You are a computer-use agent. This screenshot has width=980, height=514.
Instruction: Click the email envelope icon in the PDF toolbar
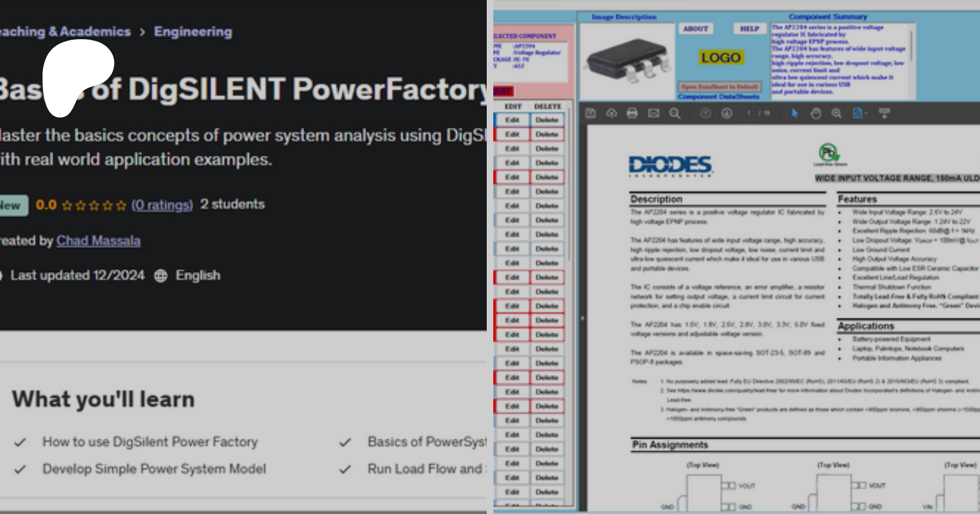pos(653,113)
